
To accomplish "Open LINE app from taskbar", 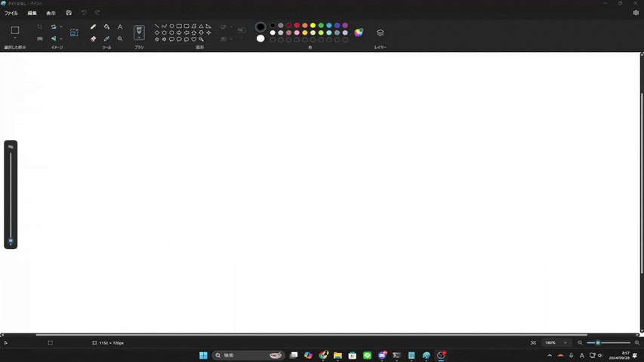I will point(367,355).
